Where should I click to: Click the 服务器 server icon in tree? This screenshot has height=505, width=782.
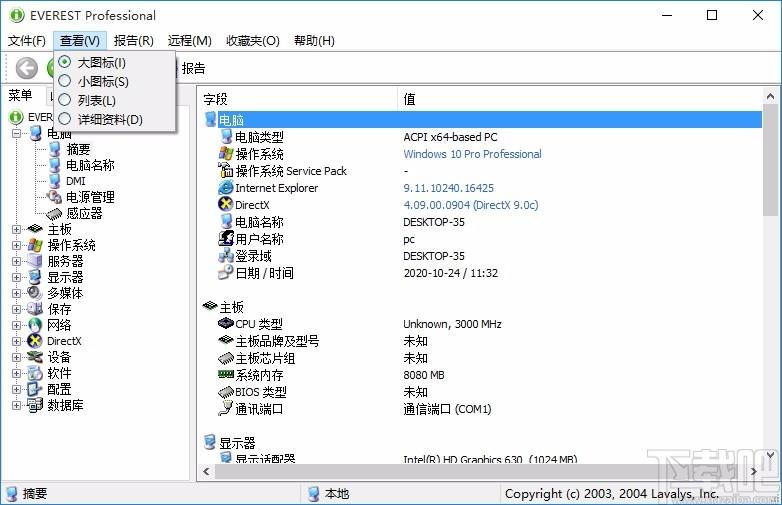click(x=35, y=261)
